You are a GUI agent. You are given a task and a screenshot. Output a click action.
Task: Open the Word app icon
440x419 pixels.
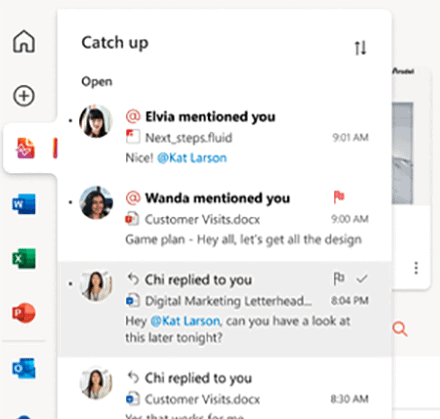click(24, 204)
